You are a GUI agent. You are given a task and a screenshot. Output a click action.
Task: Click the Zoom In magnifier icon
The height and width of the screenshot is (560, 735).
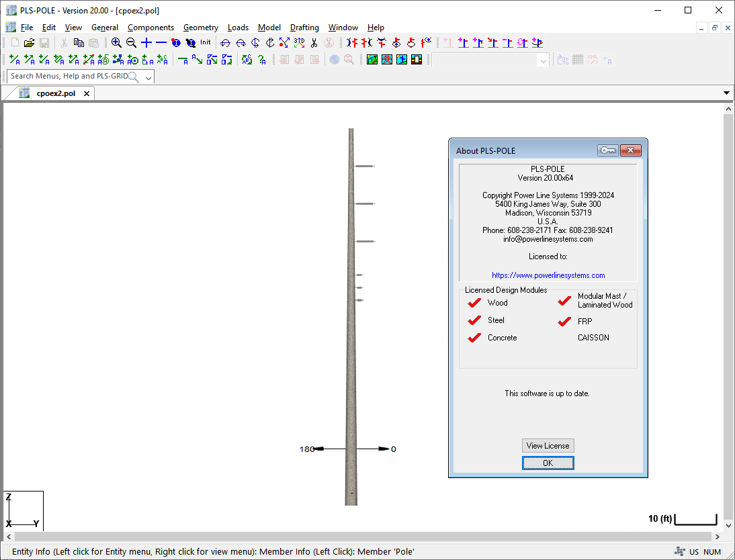[x=116, y=43]
